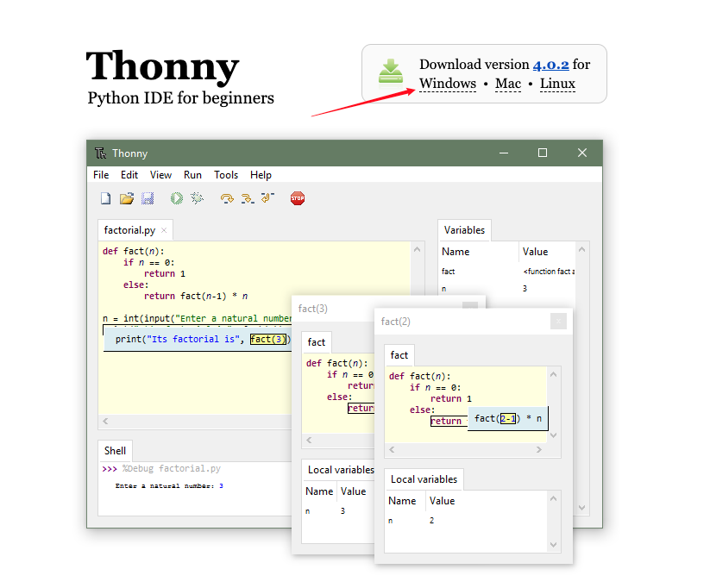Save the script with the floppy disk icon
Viewport: 710px width, 588px height.
click(148, 198)
